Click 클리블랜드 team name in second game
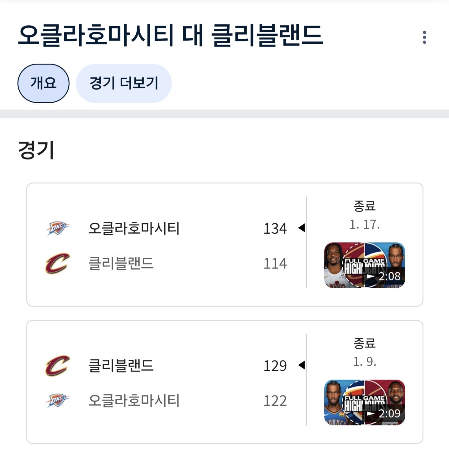The image size is (449, 476). pyautogui.click(x=121, y=366)
